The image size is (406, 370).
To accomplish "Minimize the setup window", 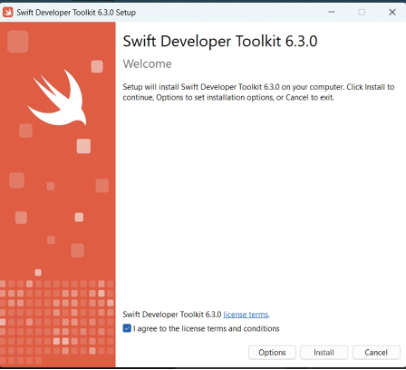I will tap(331, 12).
